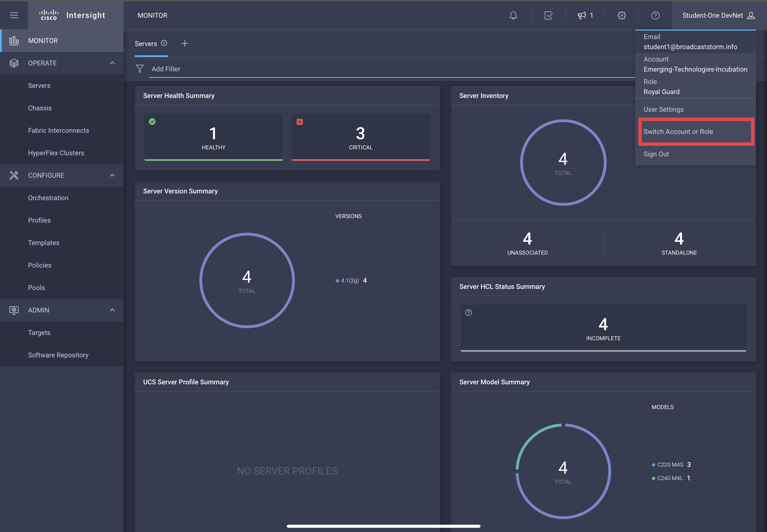Click the 4.1(2g) version legend entry
The height and width of the screenshot is (532, 767).
(351, 280)
